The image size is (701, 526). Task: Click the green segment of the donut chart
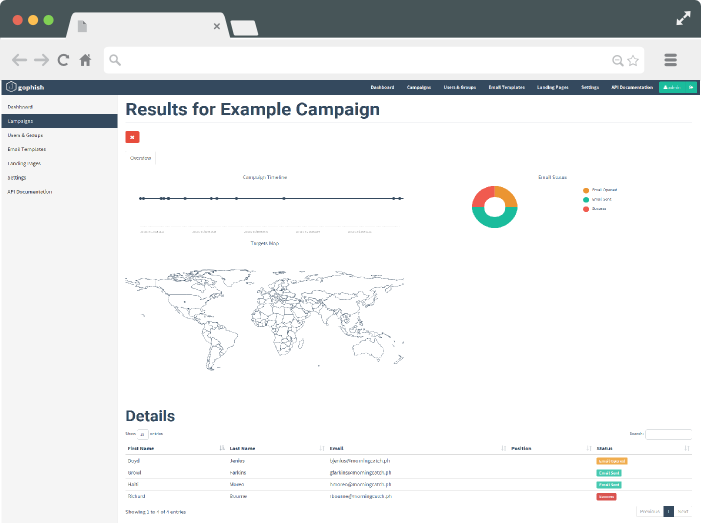click(x=494, y=221)
